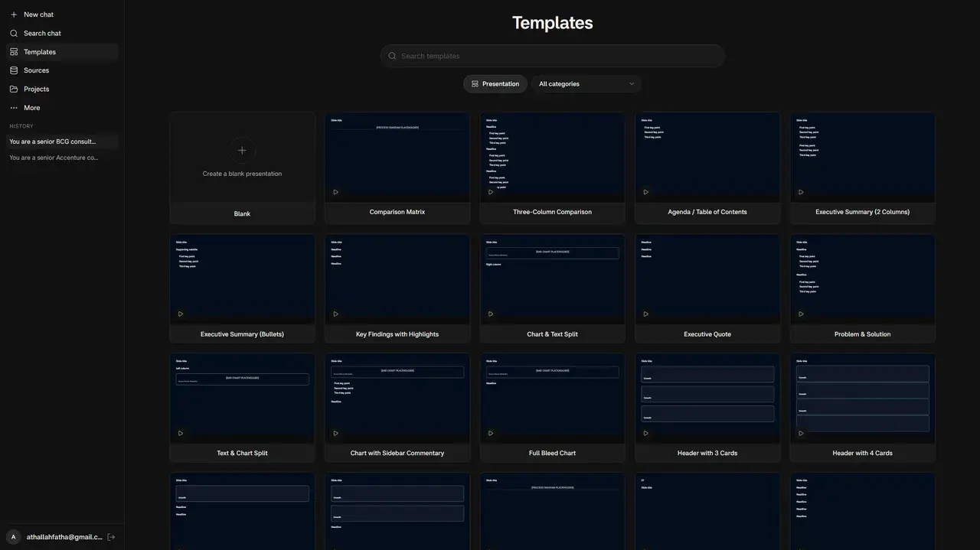Click play icon on Agenda / Table of Contents card
This screenshot has height=550, width=980.
[x=645, y=192]
